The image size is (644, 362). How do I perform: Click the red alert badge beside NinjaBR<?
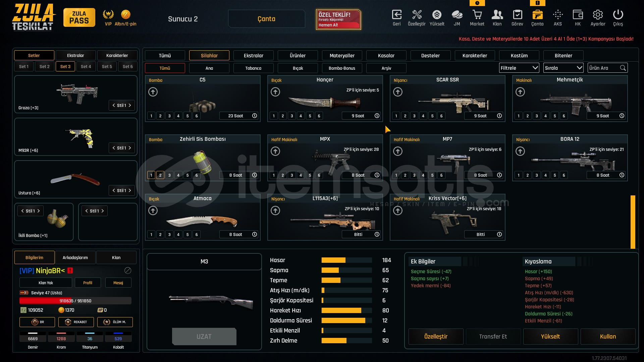pyautogui.click(x=70, y=270)
